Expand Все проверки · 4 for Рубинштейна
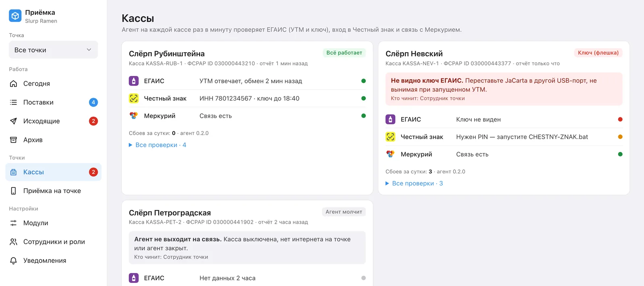 pyautogui.click(x=157, y=145)
